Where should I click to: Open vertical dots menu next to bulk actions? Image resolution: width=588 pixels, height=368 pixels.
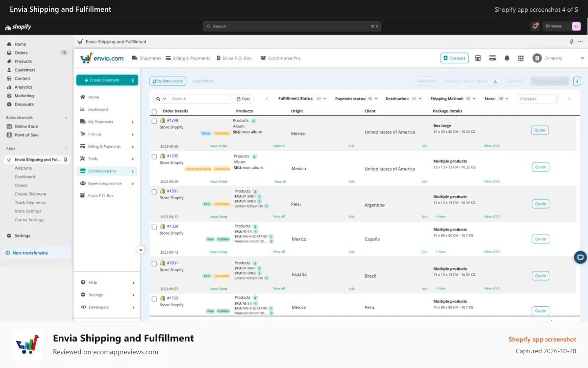point(577,81)
